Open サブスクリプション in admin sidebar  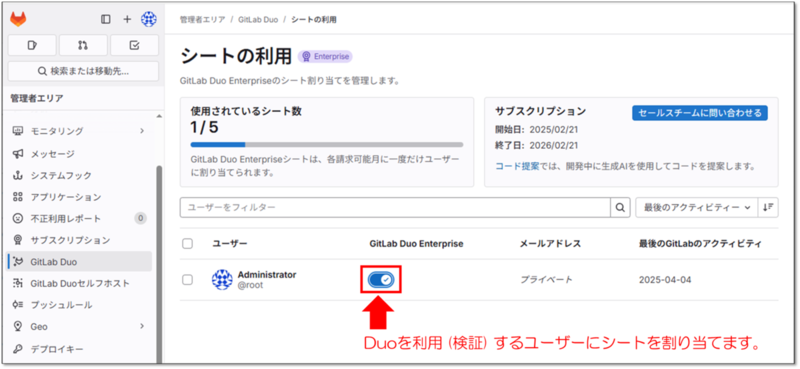click(x=80, y=240)
